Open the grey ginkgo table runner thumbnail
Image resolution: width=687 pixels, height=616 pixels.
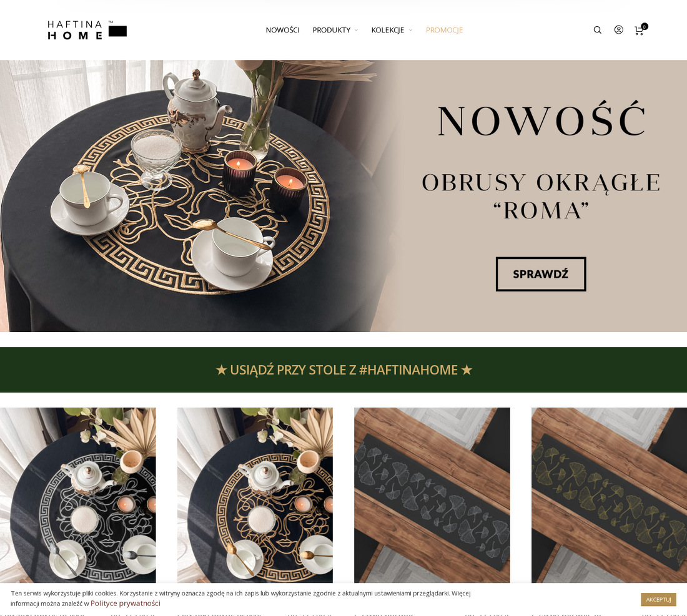[x=432, y=495]
